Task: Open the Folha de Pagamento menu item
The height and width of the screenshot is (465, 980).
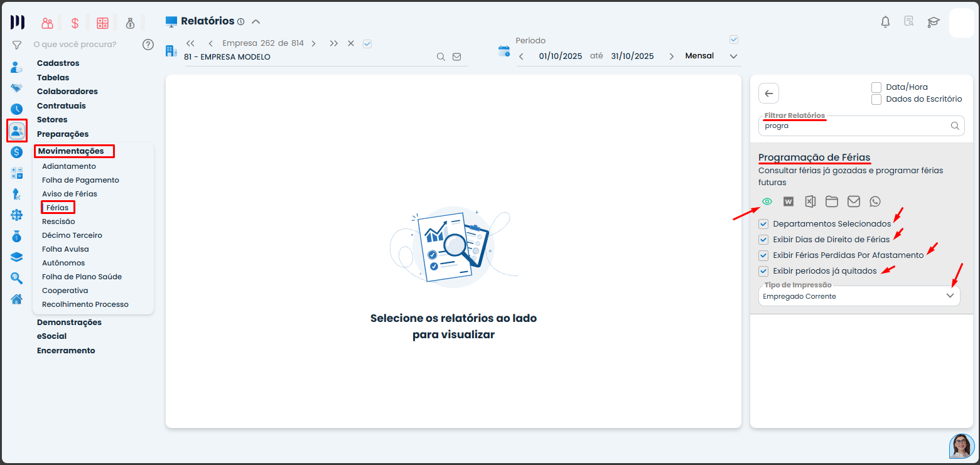Action: pos(80,180)
